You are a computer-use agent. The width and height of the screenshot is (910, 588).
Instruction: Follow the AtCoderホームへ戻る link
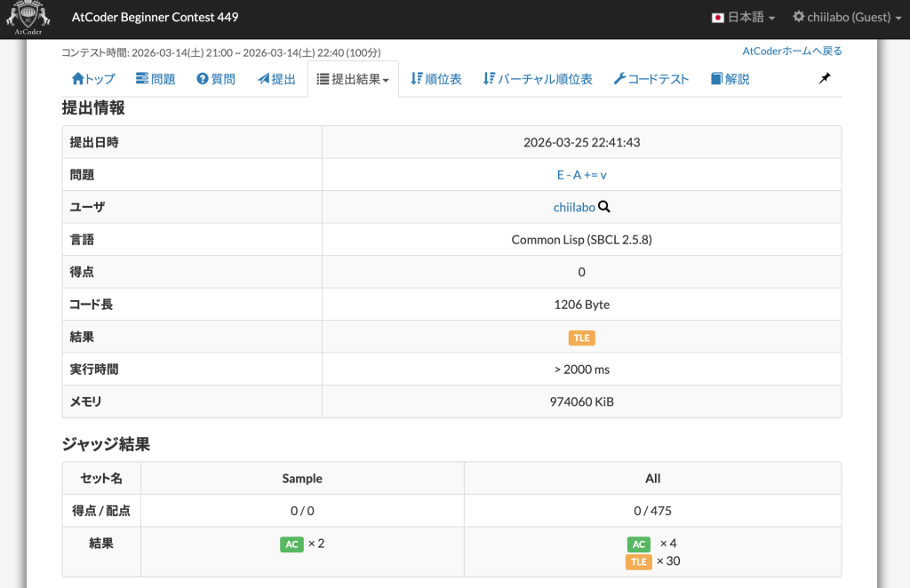coord(792,51)
